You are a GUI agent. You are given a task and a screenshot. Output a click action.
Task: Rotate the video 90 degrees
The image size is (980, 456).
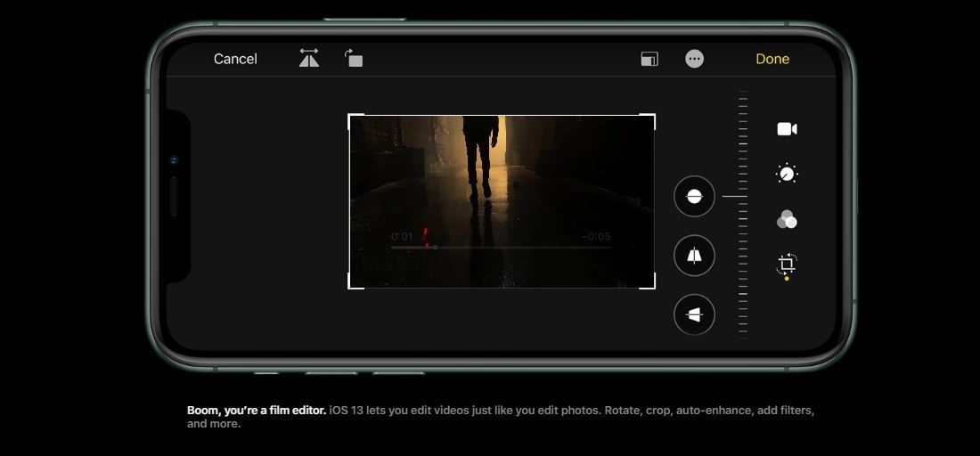354,59
